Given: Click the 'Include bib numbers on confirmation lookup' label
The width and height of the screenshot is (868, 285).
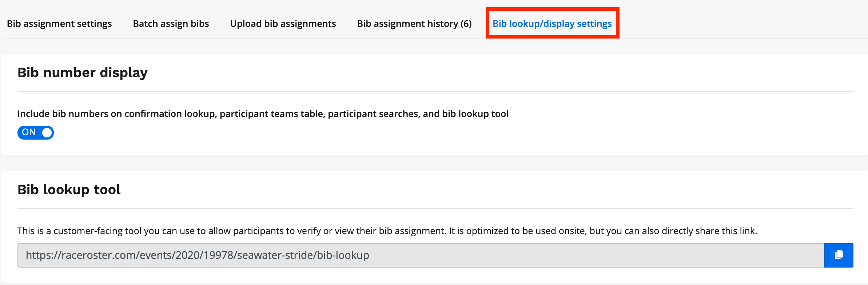Looking at the screenshot, I should point(263,114).
